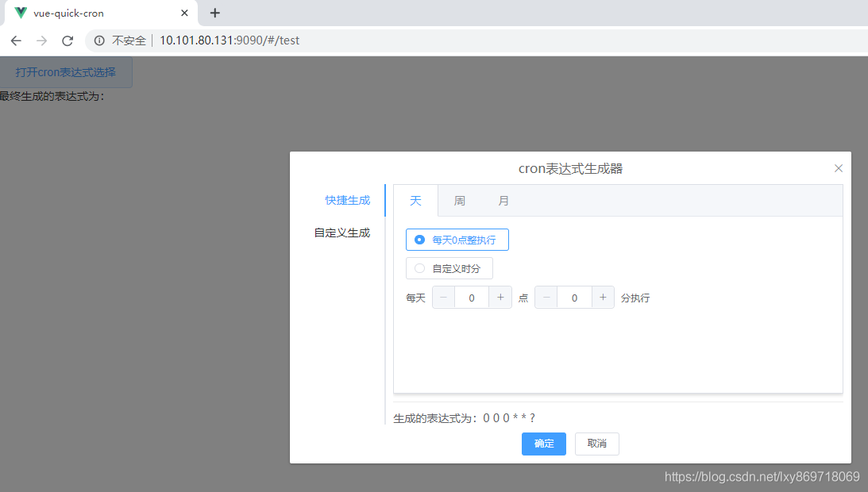Viewport: 868px width, 492px height.
Task: Decrease the minute value with minus
Action: [546, 298]
